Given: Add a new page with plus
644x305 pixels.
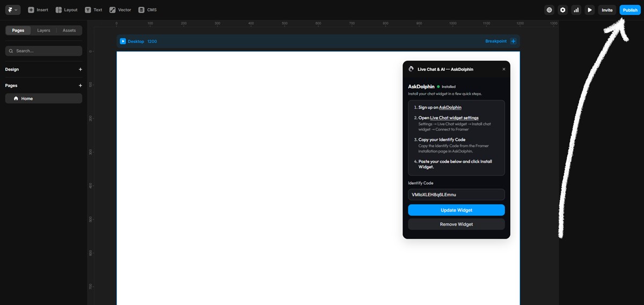Looking at the screenshot, I should coord(80,85).
